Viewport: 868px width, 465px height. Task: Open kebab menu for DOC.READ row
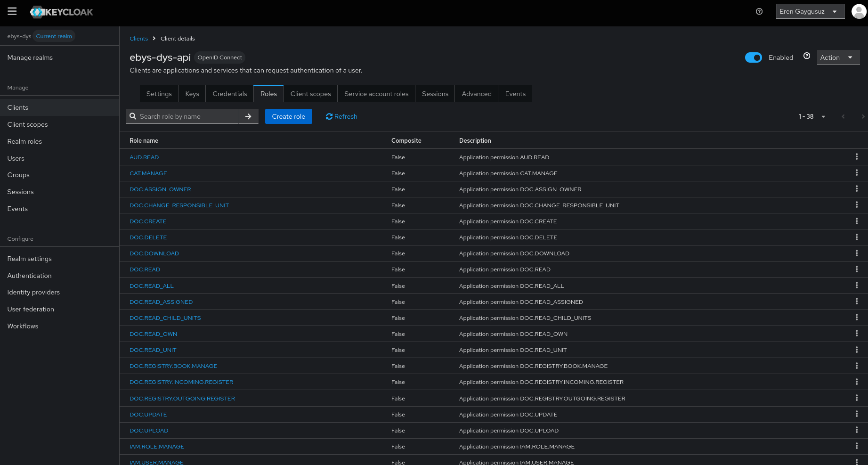(857, 269)
